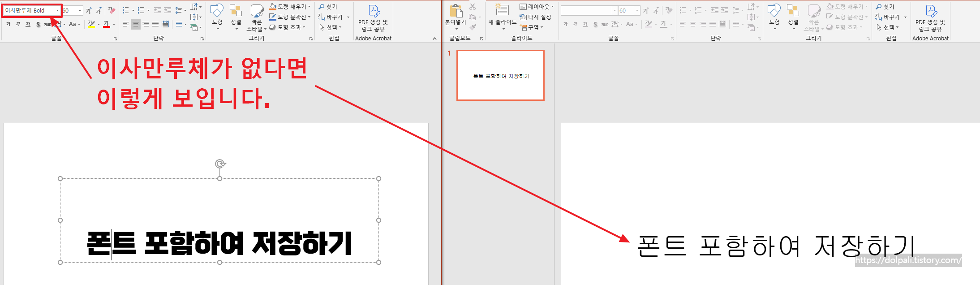Open drawing dialog launcher in left window
The width and height of the screenshot is (980, 285).
pyautogui.click(x=311, y=39)
